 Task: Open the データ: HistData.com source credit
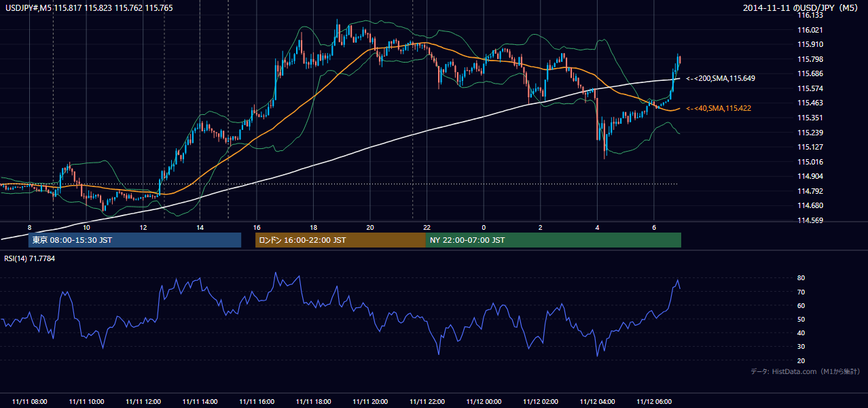pyautogui.click(x=806, y=371)
